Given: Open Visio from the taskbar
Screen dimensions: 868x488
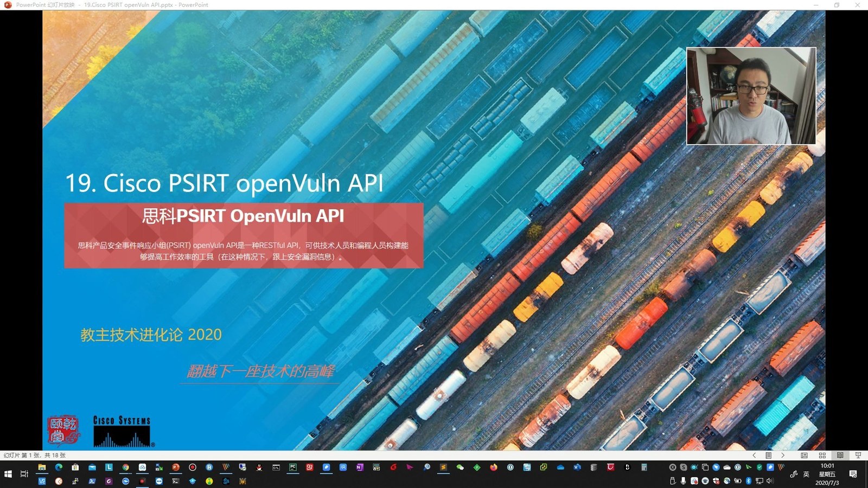Looking at the screenshot, I should 577,467.
